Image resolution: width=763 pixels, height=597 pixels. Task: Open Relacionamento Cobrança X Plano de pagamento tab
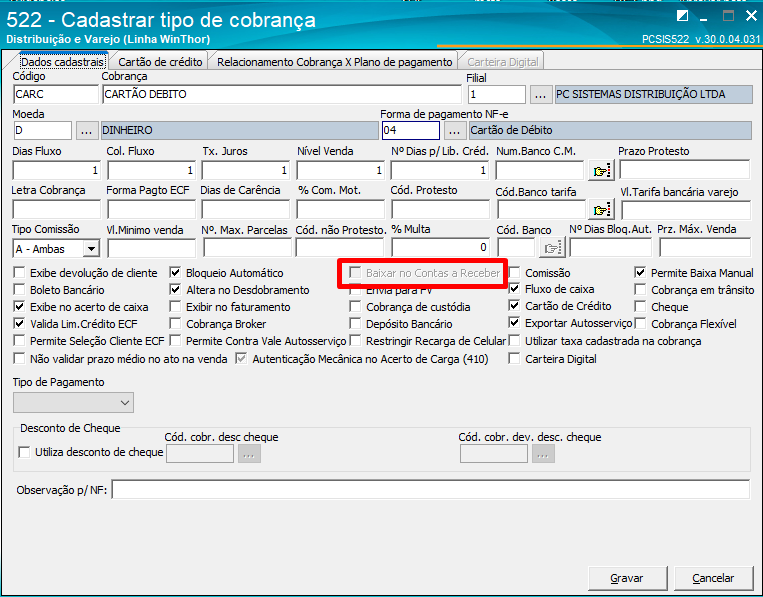point(334,62)
